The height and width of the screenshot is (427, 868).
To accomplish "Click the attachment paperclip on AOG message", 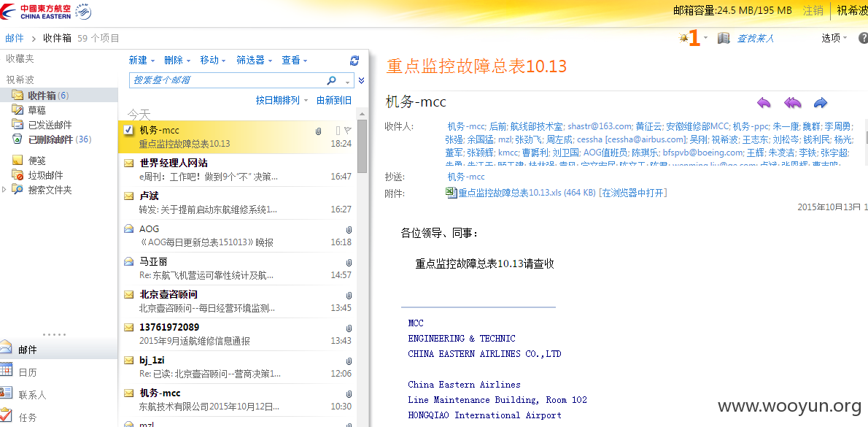I will click(x=349, y=229).
